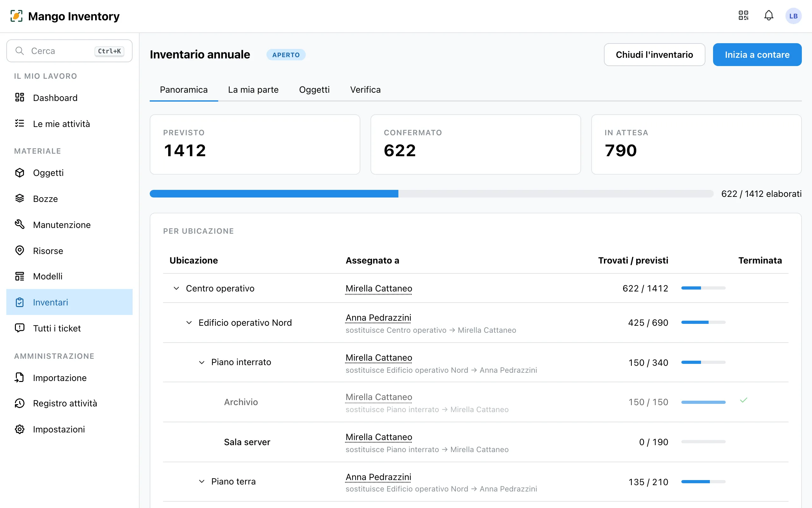Click the search magnifier icon

click(19, 51)
